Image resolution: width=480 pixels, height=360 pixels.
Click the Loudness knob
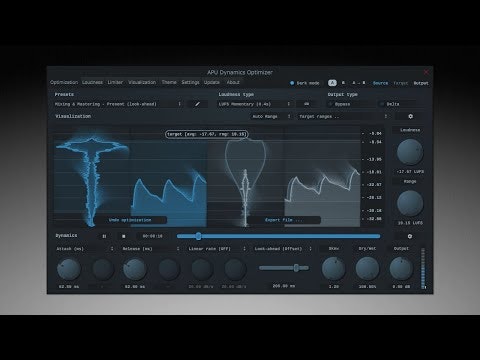tap(410, 152)
